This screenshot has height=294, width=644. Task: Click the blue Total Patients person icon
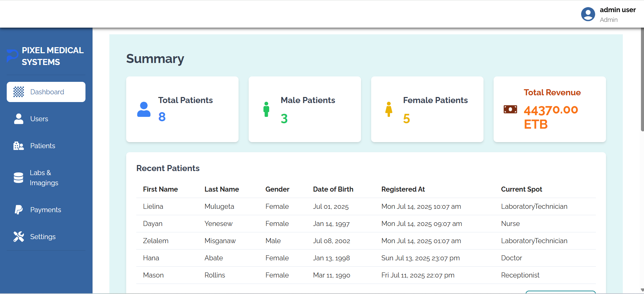click(144, 109)
